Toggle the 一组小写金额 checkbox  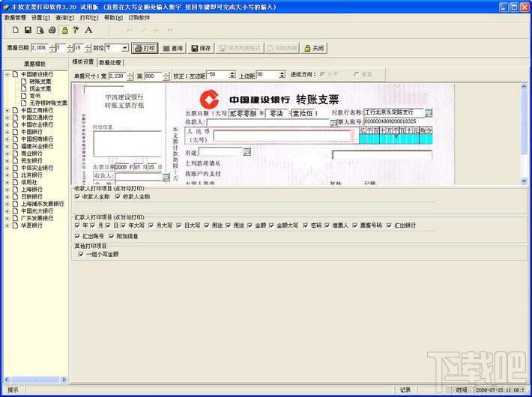click(81, 254)
